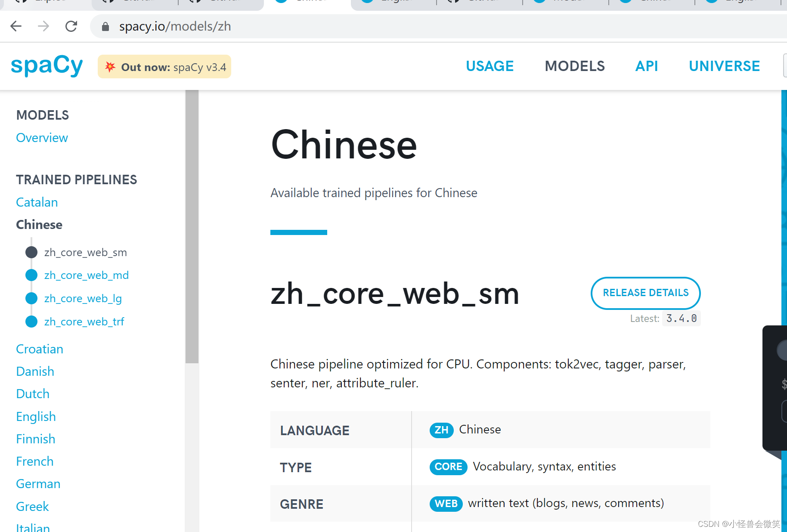Open Croatian trained pipelines
Viewport: 787px width, 532px height.
(40, 349)
